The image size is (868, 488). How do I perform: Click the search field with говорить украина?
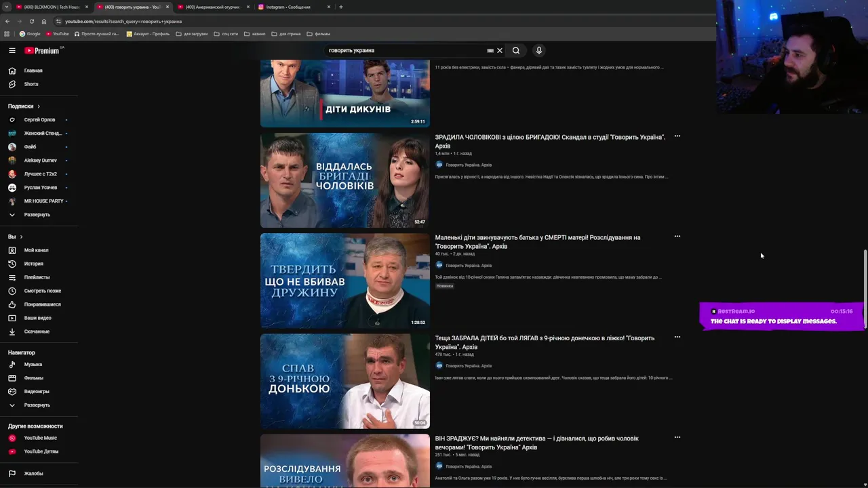point(405,50)
